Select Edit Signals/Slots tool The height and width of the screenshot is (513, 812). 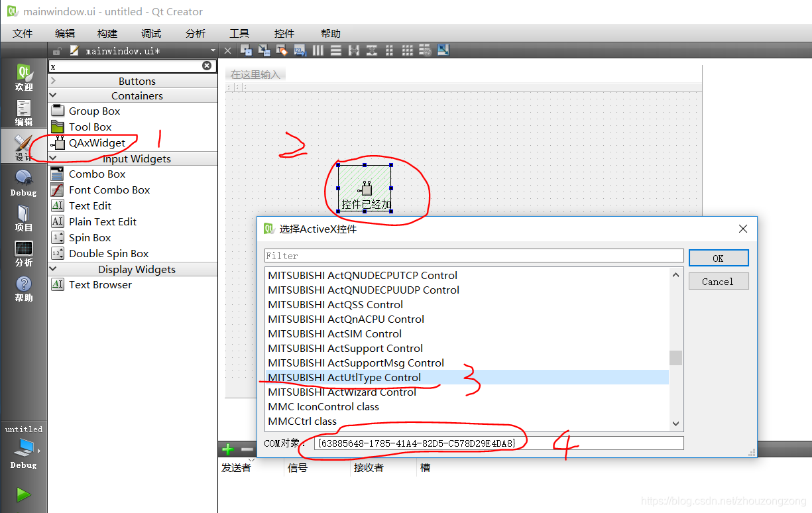(x=264, y=50)
